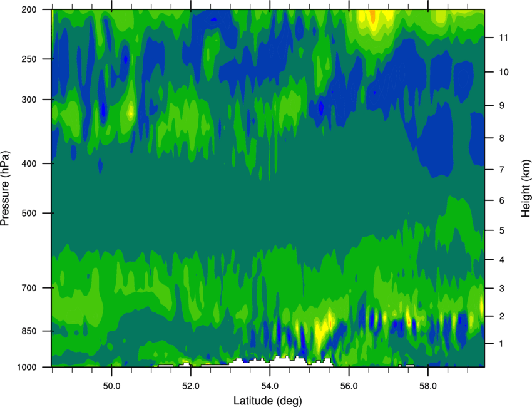This screenshot has height=407, width=532.
Task: Click the 700 pressure tick label
Action: click(x=29, y=288)
